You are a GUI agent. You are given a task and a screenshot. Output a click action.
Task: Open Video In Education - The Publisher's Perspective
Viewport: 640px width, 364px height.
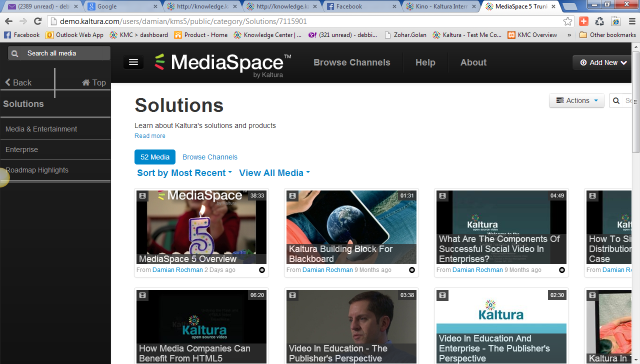click(351, 327)
